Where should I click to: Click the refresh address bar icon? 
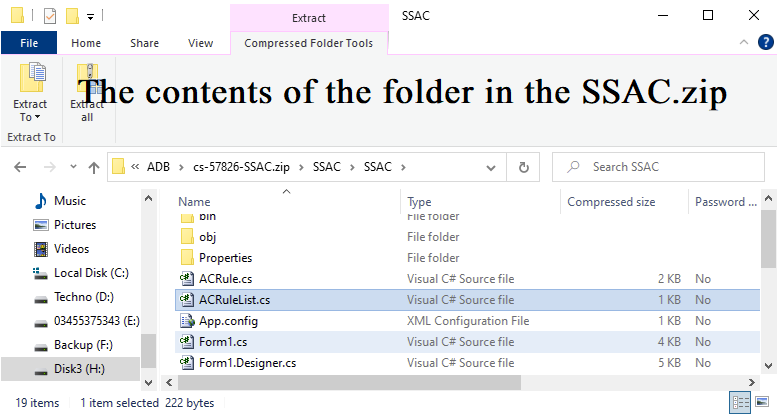(x=523, y=167)
